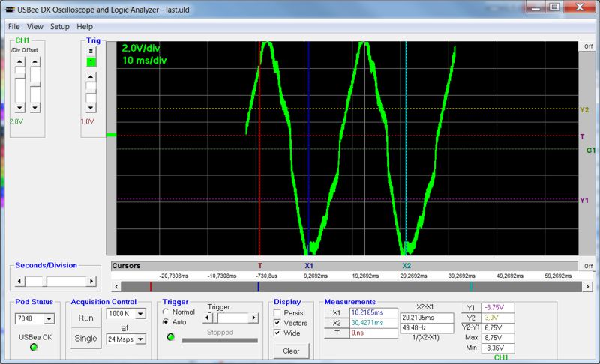Click the Max value 8,75V
The width and height of the screenshot is (600, 364).
click(498, 338)
